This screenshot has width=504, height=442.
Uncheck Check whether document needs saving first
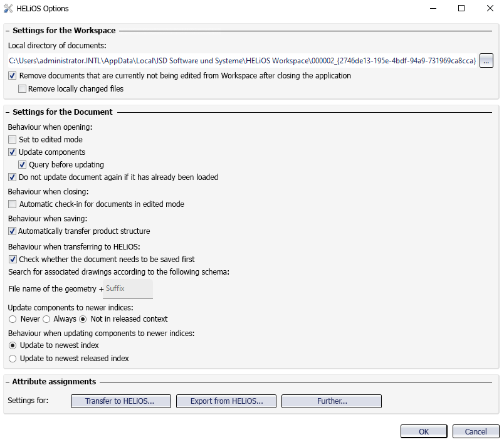pos(12,260)
